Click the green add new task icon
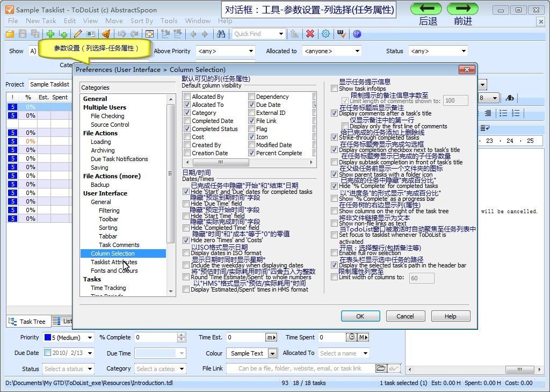The width and height of the screenshot is (550, 392). tap(50, 34)
